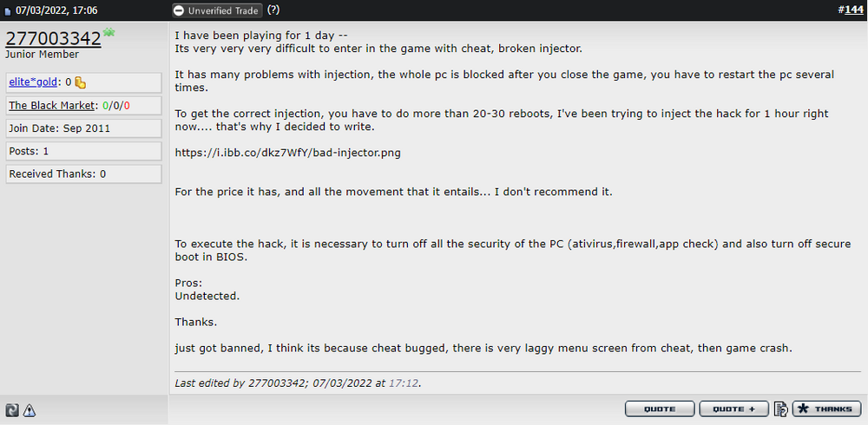Image resolution: width=868 pixels, height=425 pixels.
Task: Click the Quote button
Action: pos(660,409)
